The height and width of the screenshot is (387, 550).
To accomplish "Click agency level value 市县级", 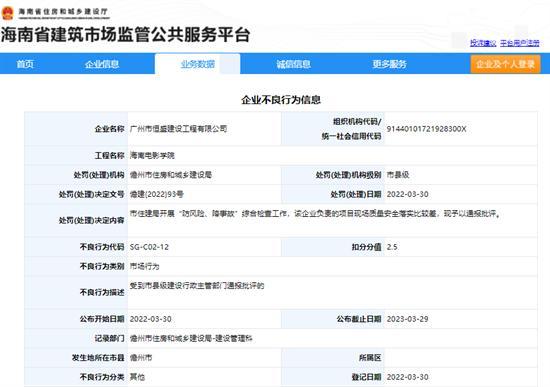I will point(398,175).
